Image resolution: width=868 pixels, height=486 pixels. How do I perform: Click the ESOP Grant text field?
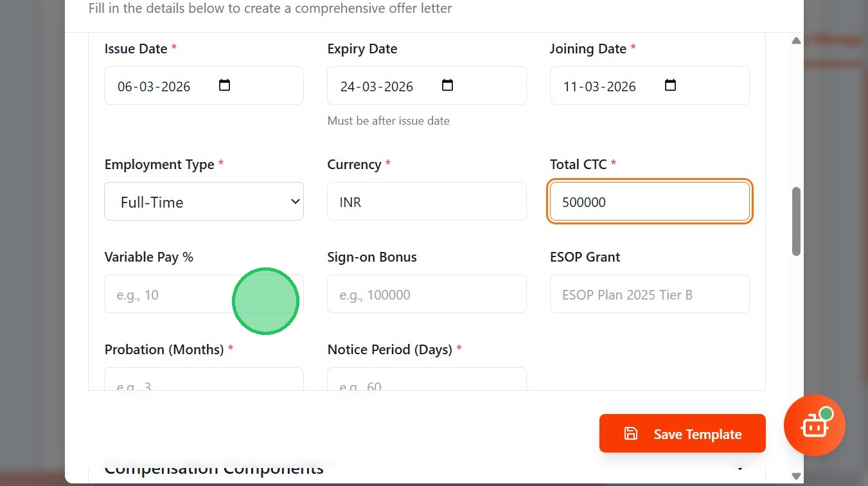tap(650, 294)
